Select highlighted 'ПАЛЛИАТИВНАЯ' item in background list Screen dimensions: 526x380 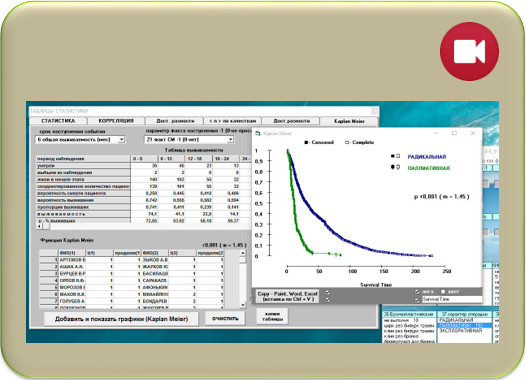[465, 325]
